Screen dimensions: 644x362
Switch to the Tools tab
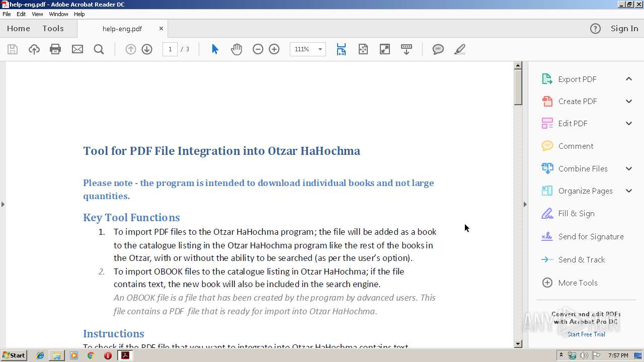53,29
